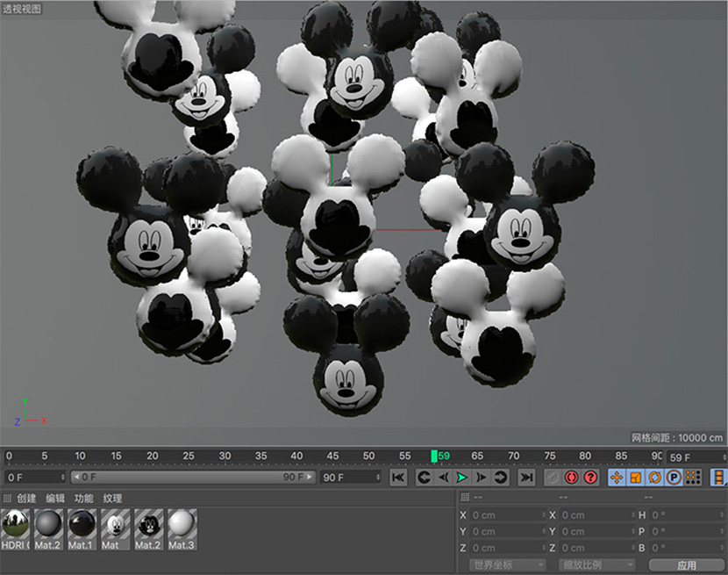728x575 pixels.
Task: Click the B rotation field
Action: click(x=685, y=548)
